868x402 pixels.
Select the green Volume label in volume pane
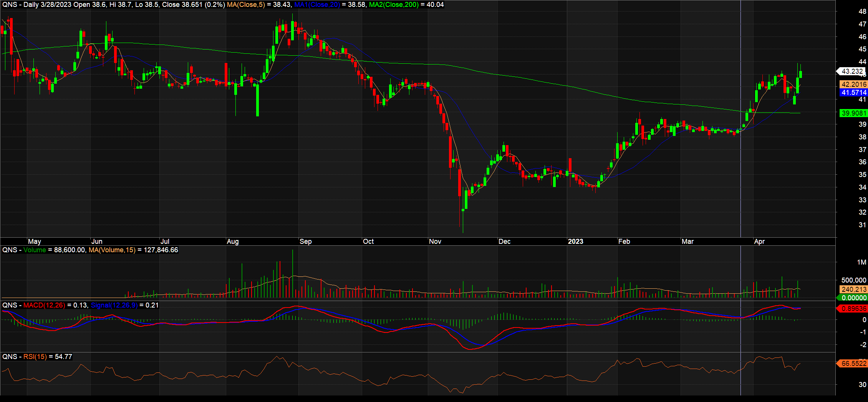pos(35,250)
